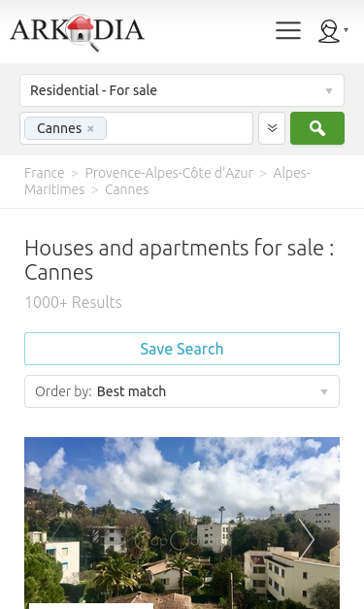Click the Arkadia house logo
Viewport: 364px width, 609px height.
click(78, 31)
